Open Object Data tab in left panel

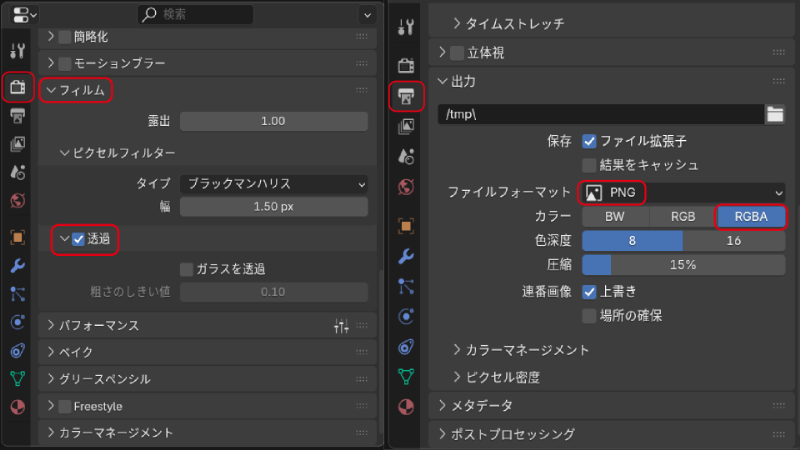pos(17,379)
